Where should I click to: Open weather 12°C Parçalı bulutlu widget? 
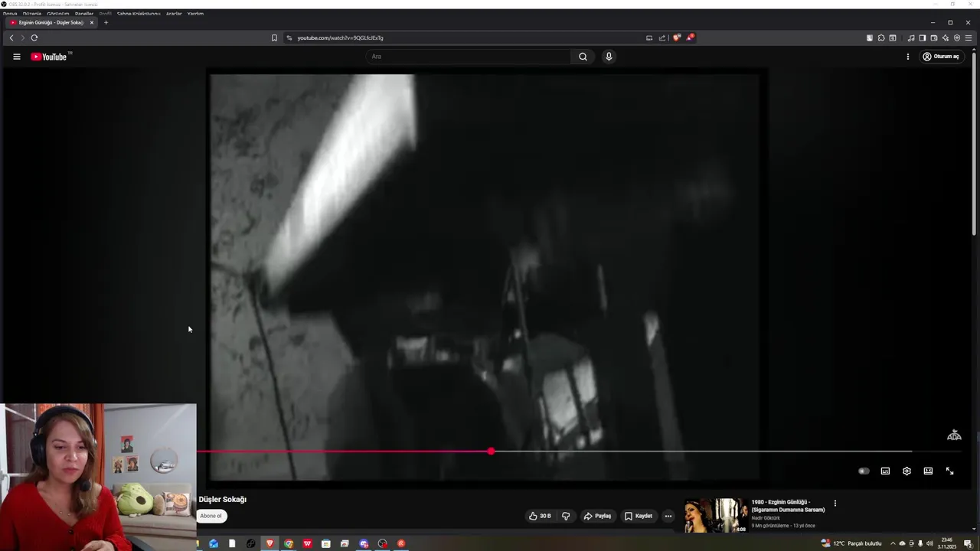[851, 543]
